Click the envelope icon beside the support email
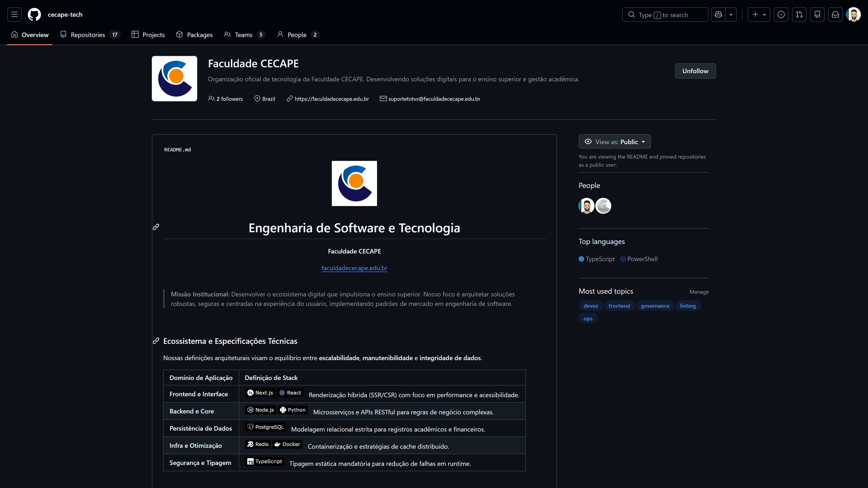 point(383,98)
